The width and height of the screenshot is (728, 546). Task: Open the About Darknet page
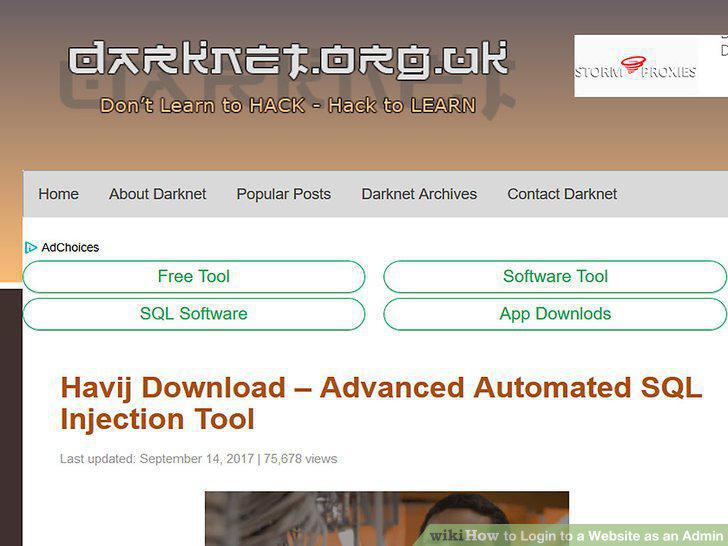[157, 194]
